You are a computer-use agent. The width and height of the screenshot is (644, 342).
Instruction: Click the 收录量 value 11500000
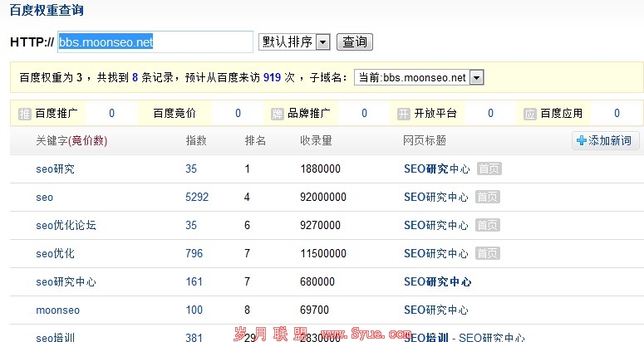tap(323, 253)
